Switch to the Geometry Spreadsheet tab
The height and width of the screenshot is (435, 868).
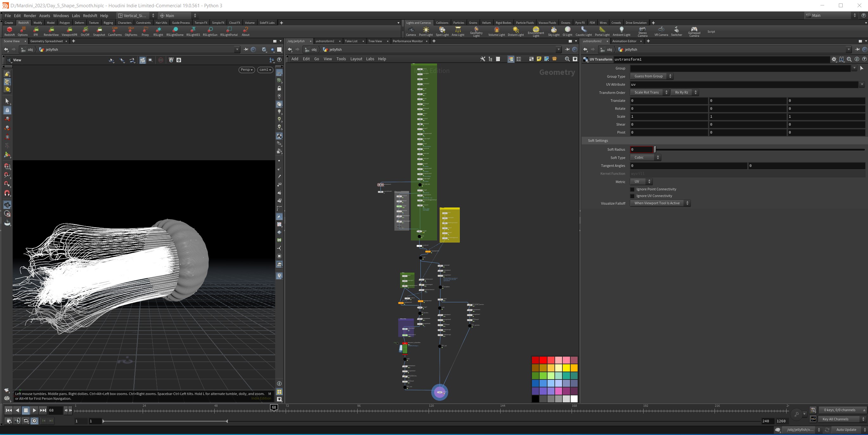click(x=47, y=41)
